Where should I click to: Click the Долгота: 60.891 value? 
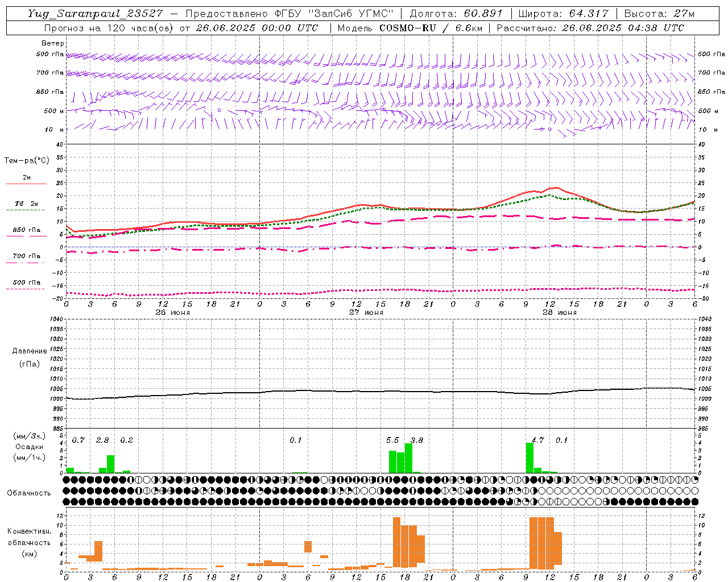[456, 14]
